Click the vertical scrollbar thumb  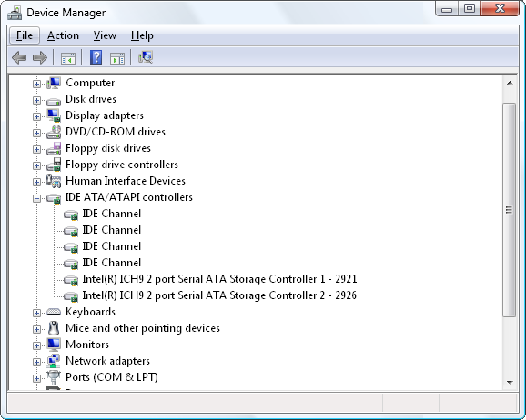click(x=510, y=210)
